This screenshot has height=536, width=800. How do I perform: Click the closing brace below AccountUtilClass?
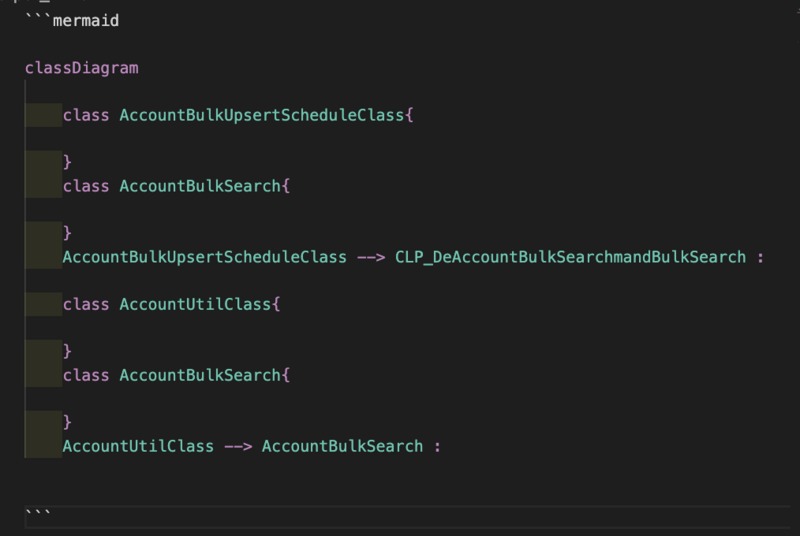pos(67,351)
